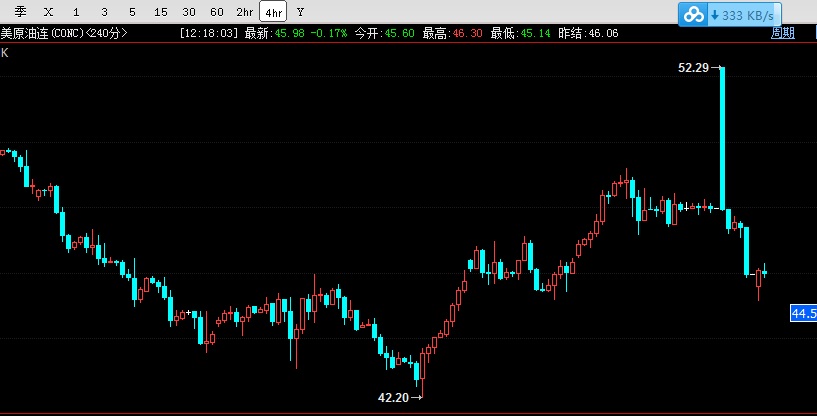Switch to the Y yearly tab
The width and height of the screenshot is (817, 416).
(301, 12)
